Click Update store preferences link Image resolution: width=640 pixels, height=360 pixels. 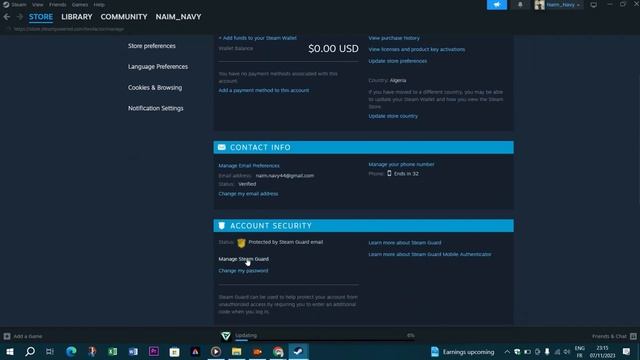(x=398, y=61)
